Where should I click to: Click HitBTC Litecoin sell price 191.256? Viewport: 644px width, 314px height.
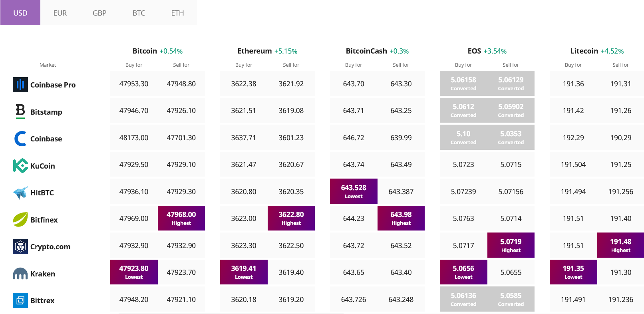[x=621, y=192]
